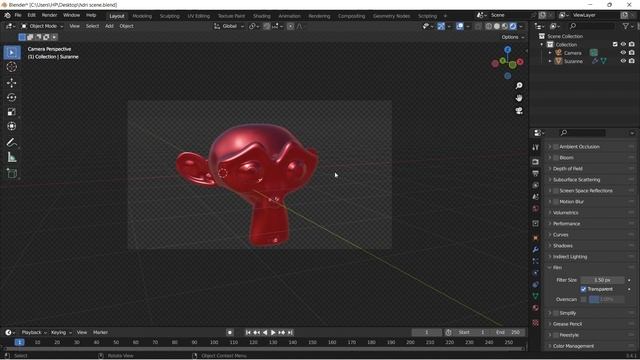Screen dimensions: 640x360
Task: Open the Object Data properties tab icon
Action: coord(536,296)
